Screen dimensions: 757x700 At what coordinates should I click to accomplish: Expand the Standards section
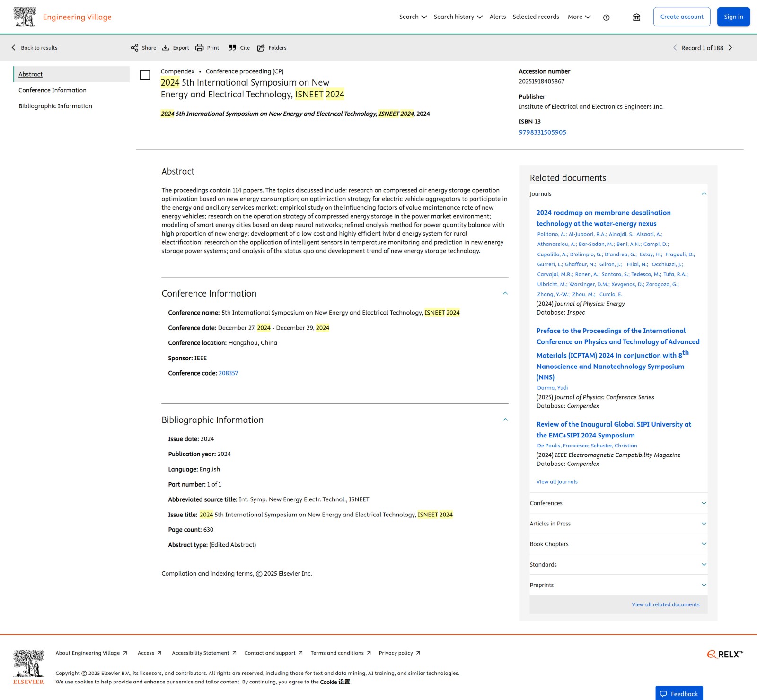click(704, 565)
